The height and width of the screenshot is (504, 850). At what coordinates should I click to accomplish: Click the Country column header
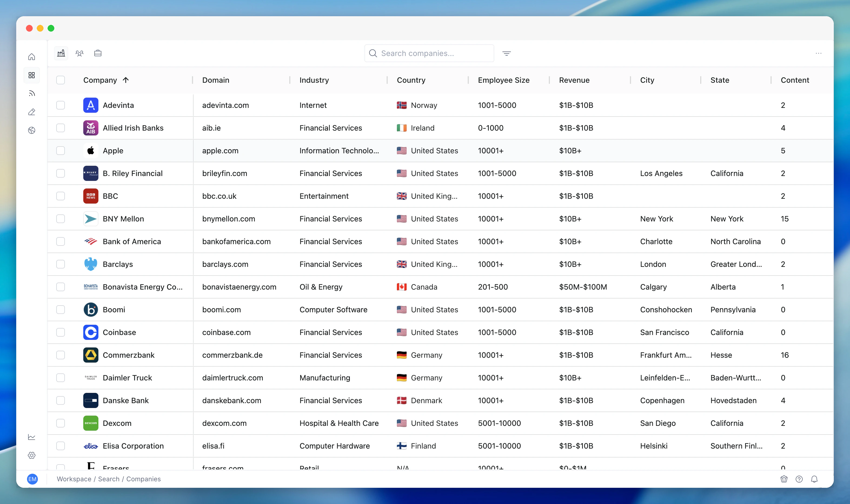click(x=411, y=80)
